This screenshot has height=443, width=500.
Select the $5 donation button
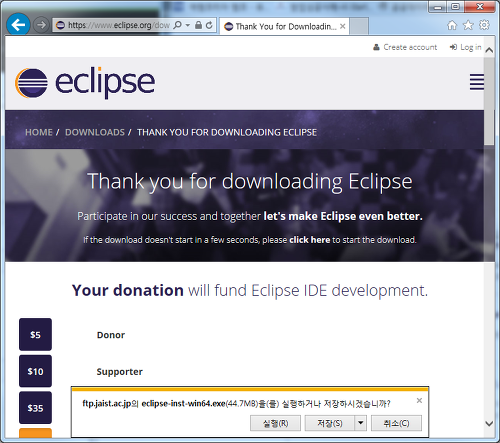(35, 334)
